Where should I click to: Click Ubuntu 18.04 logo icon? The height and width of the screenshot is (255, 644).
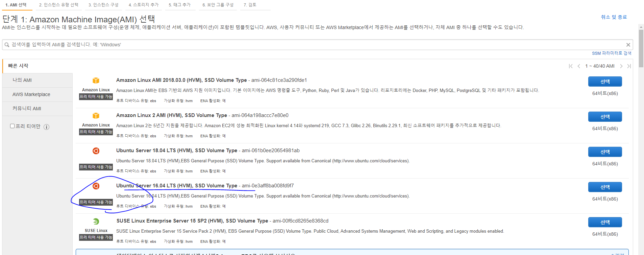[96, 151]
